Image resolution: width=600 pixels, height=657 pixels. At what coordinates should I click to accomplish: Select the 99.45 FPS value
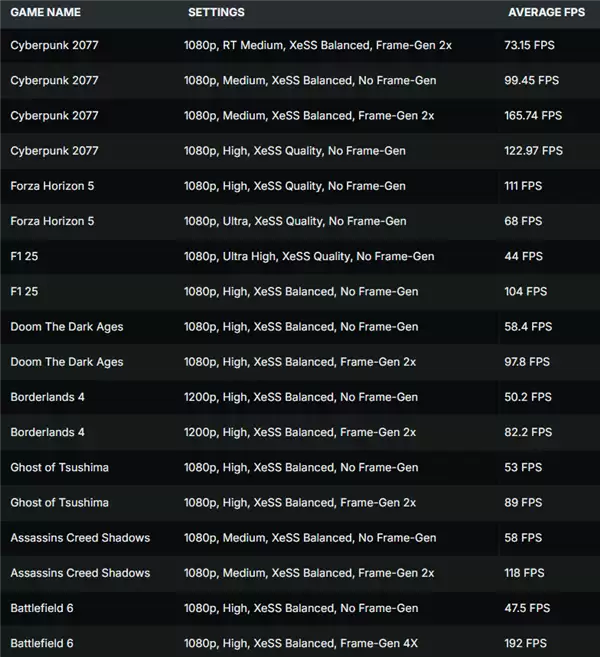[531, 80]
